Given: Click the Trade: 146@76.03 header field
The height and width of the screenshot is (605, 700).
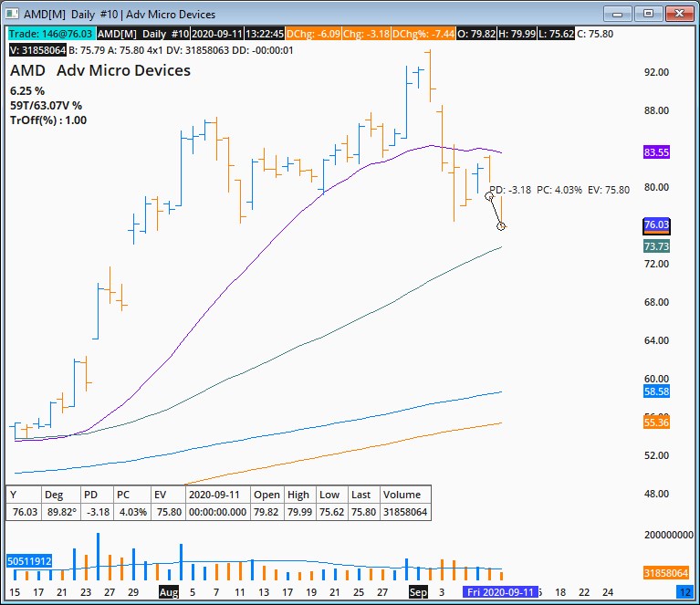Looking at the screenshot, I should (x=50, y=34).
